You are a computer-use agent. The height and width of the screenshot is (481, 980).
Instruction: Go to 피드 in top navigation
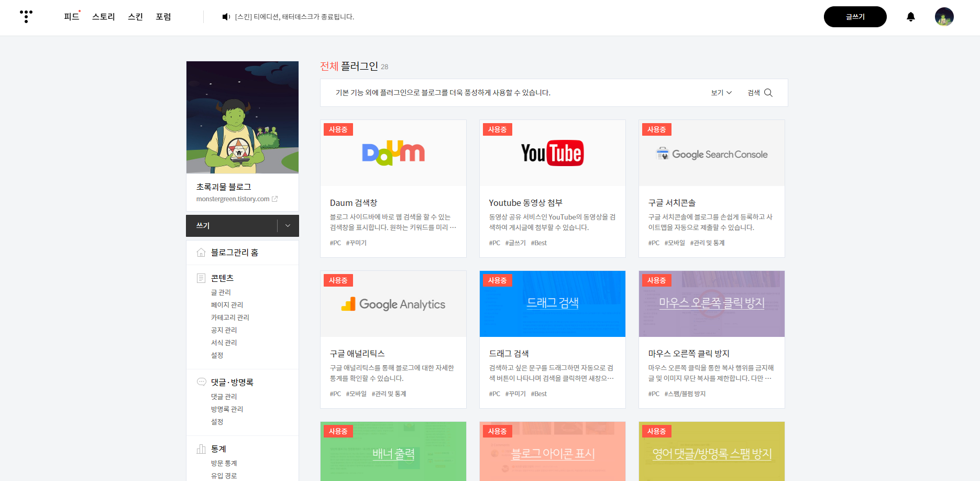(72, 17)
